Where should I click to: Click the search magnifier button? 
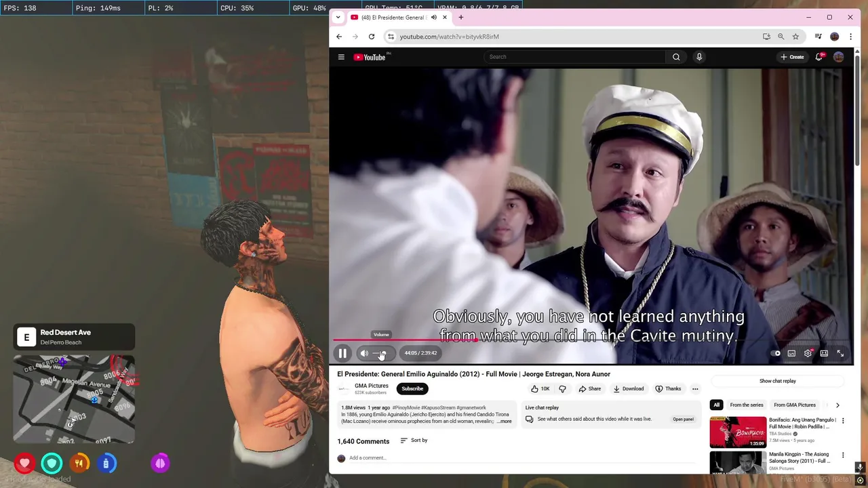[676, 57]
